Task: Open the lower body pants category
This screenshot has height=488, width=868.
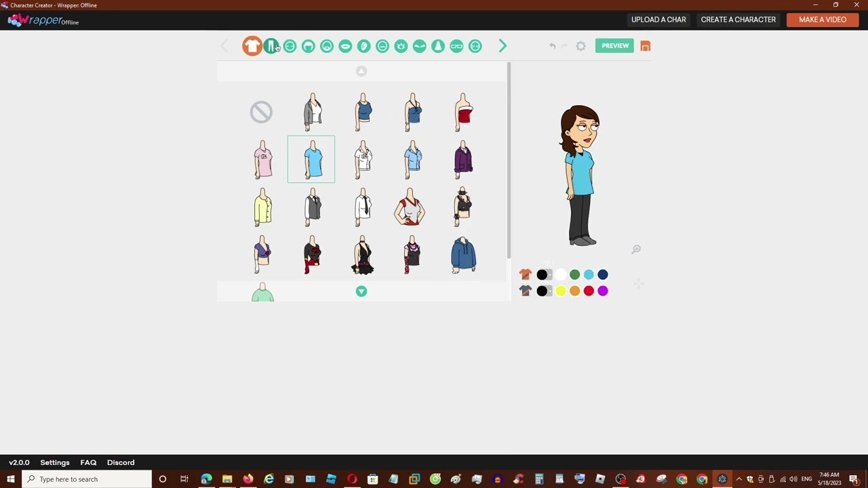Action: point(271,46)
